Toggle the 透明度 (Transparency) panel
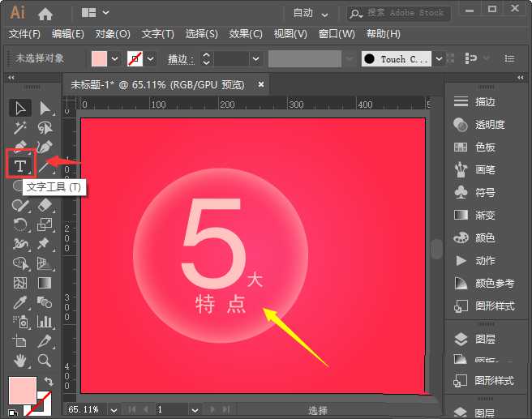Viewport: 532px width, 419px height. [489, 125]
